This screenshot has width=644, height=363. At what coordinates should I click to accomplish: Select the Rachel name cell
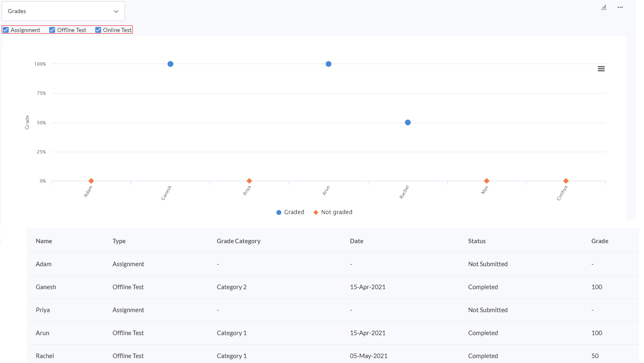pos(45,356)
